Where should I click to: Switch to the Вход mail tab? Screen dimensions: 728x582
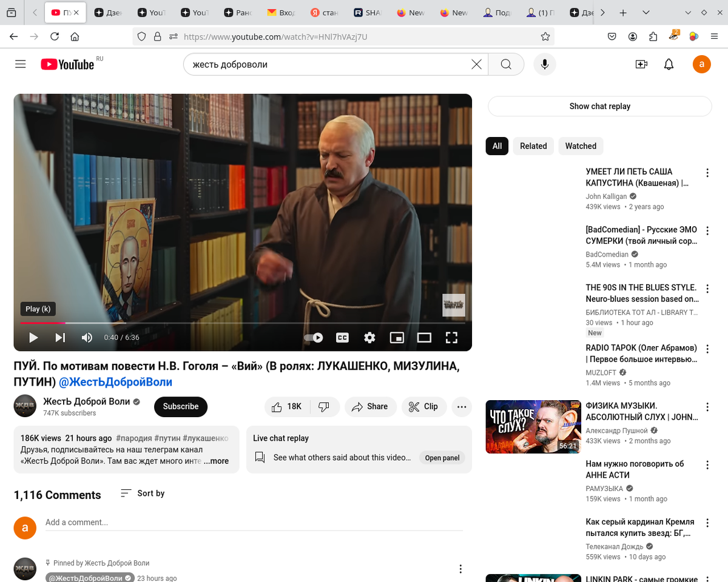click(x=282, y=12)
